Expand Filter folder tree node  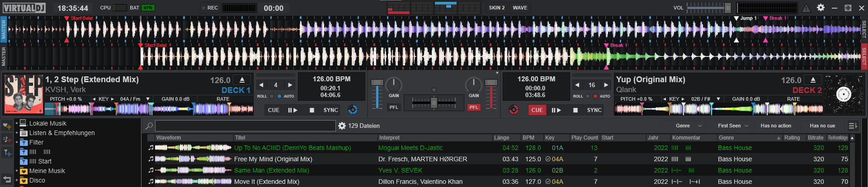[x=16, y=142]
